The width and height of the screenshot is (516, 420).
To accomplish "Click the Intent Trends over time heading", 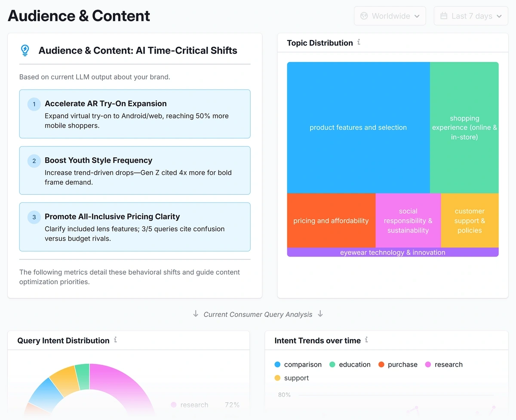I will pos(318,340).
